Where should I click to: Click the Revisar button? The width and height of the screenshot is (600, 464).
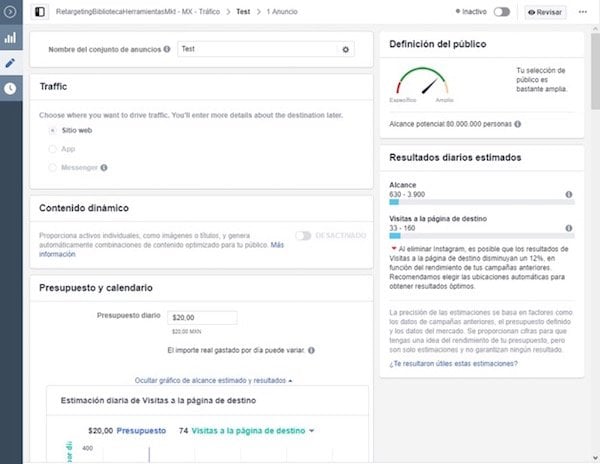(545, 12)
